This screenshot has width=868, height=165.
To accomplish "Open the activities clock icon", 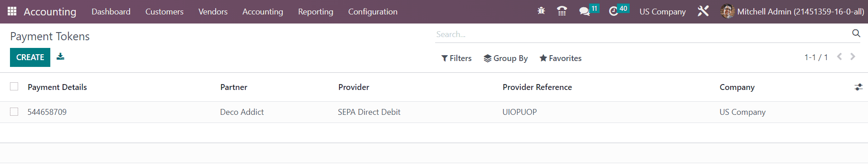I will tap(613, 11).
